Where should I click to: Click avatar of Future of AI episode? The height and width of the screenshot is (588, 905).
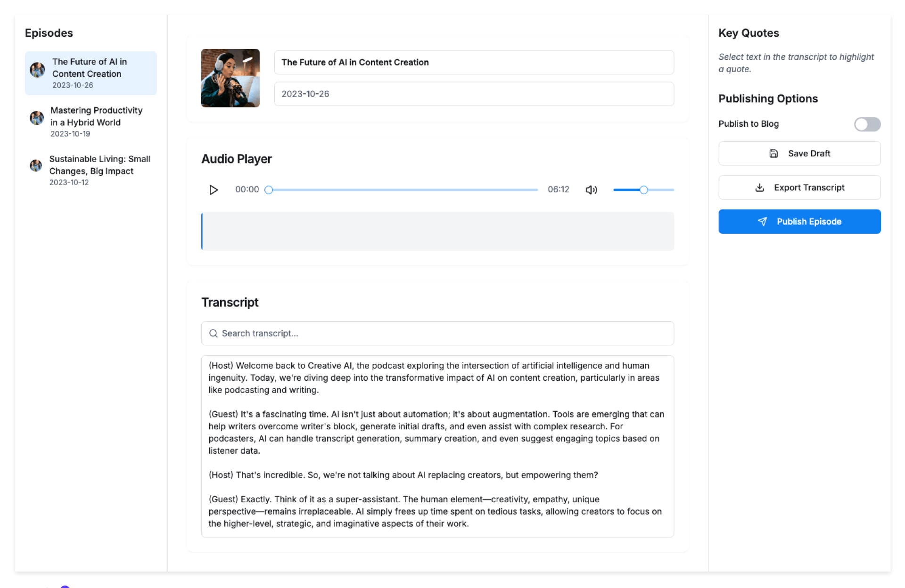(x=37, y=70)
